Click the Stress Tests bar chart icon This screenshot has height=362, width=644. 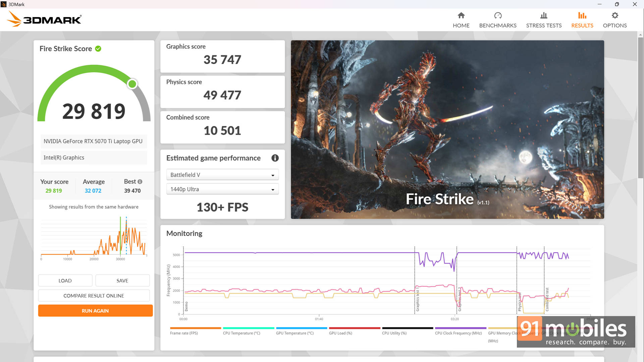544,15
